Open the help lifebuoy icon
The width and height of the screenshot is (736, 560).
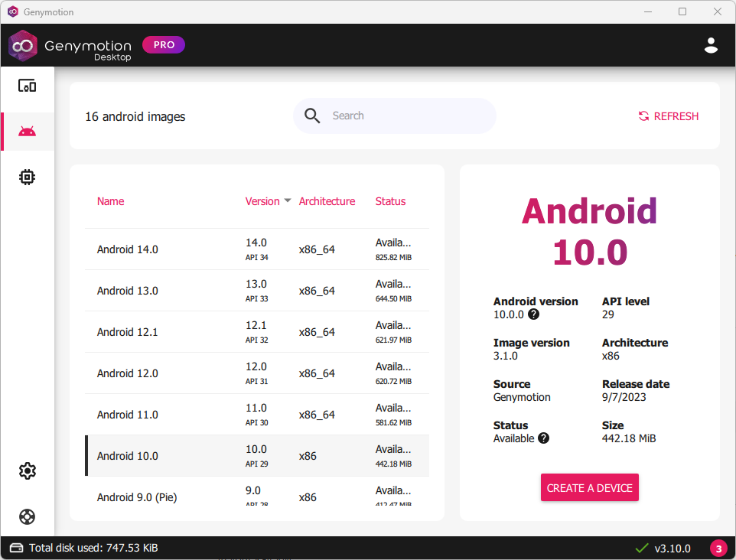(28, 516)
